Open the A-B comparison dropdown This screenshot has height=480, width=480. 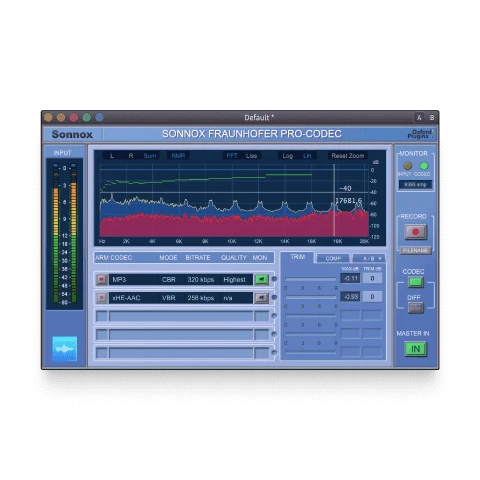coord(369,258)
